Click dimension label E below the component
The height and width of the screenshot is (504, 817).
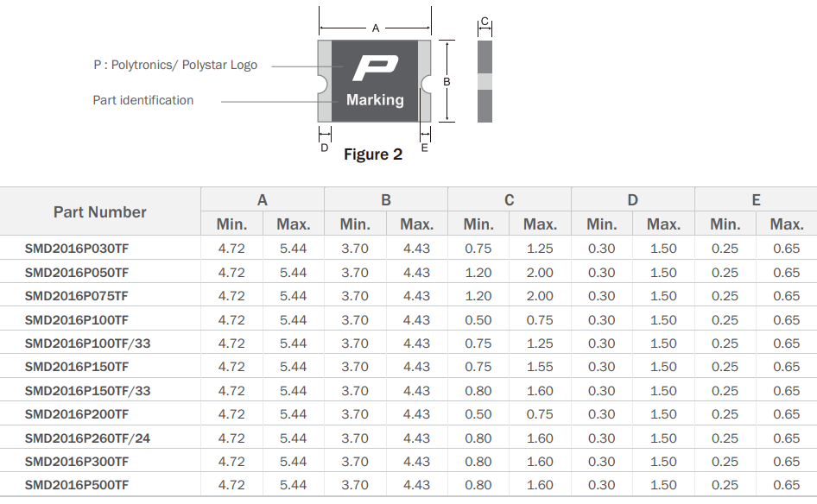coord(424,148)
